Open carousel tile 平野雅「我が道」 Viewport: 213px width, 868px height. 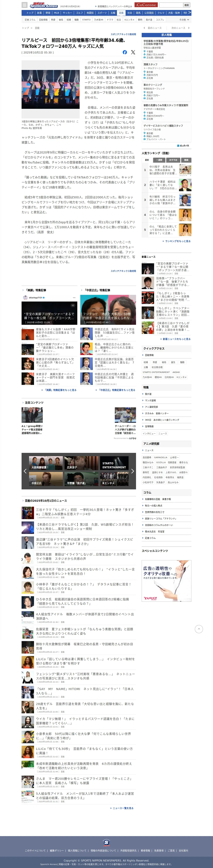pyautogui.click(x=81, y=479)
